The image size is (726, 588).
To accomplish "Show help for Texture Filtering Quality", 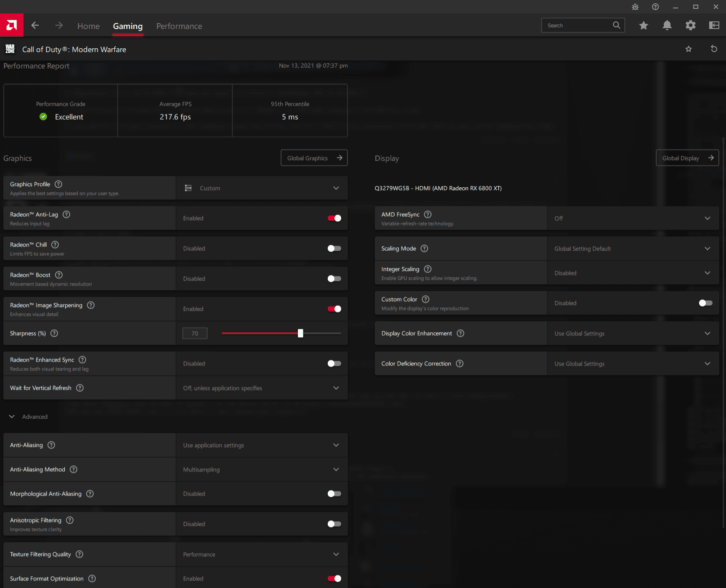I will pos(79,554).
